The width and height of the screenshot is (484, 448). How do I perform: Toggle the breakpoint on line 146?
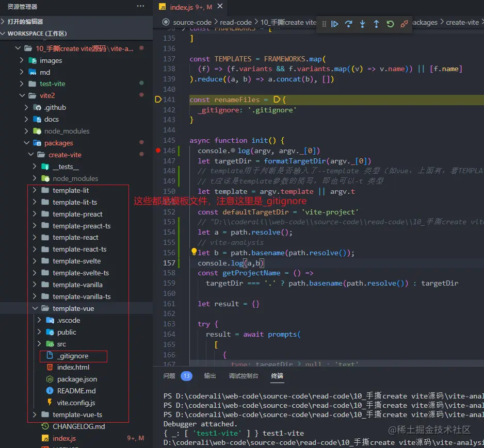pos(158,151)
